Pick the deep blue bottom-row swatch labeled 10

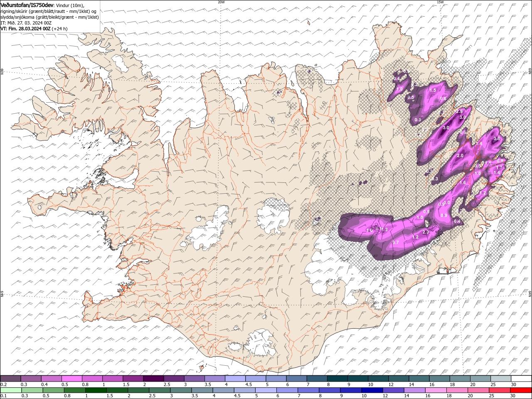(372, 390)
